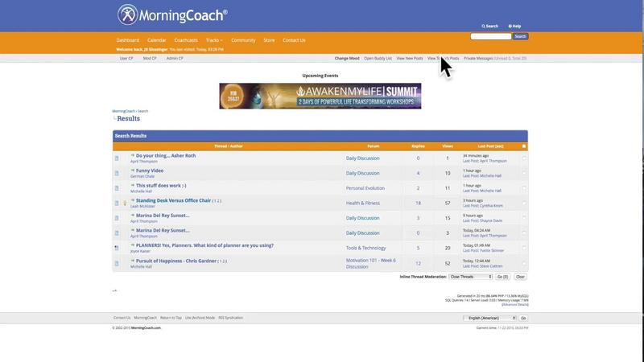Click lightbulb icon in Standing Desk row
644x362 pixels.
[x=125, y=204]
